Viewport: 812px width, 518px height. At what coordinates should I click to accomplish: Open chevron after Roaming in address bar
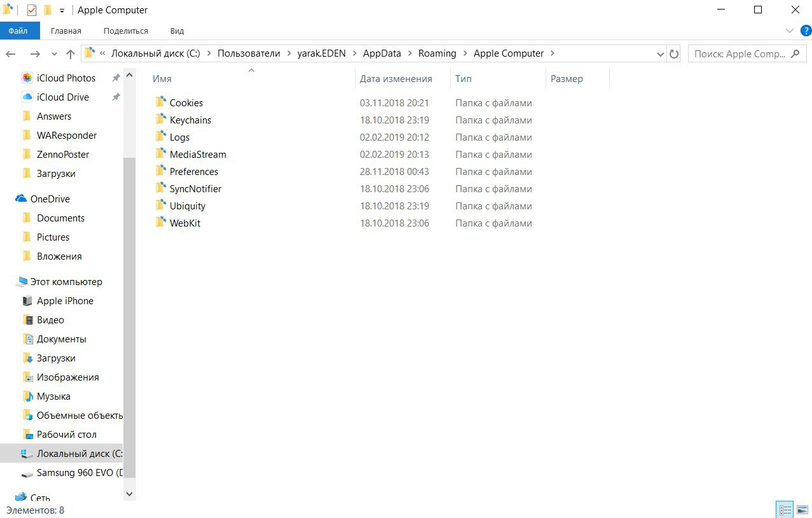[465, 53]
